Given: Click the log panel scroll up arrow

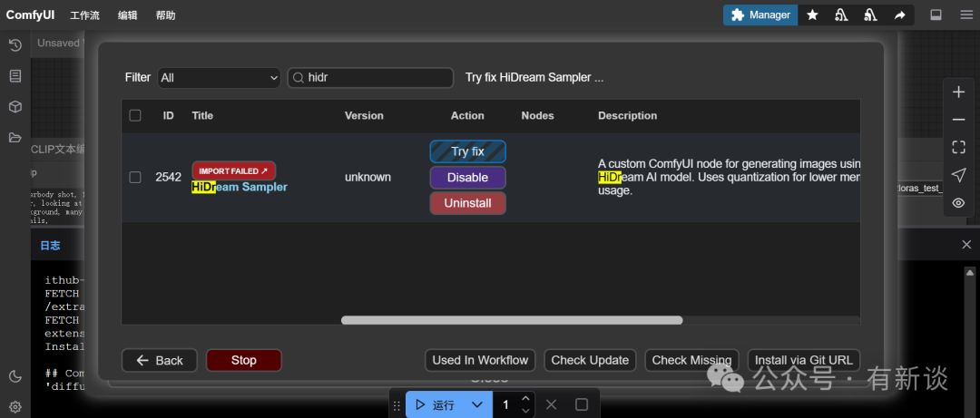Looking at the screenshot, I should (x=969, y=272).
